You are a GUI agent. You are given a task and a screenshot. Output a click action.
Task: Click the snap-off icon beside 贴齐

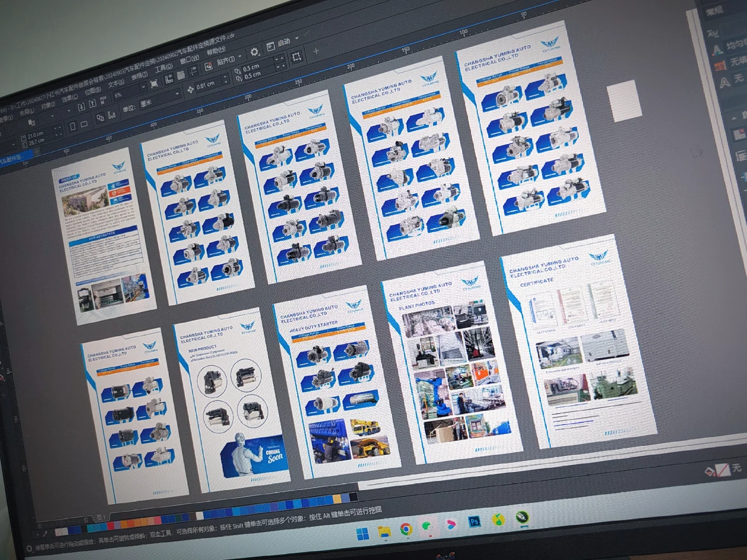(208, 66)
